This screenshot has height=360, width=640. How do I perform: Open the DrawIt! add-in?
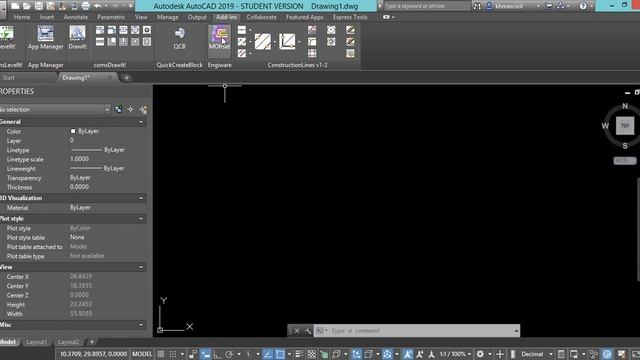click(x=77, y=38)
